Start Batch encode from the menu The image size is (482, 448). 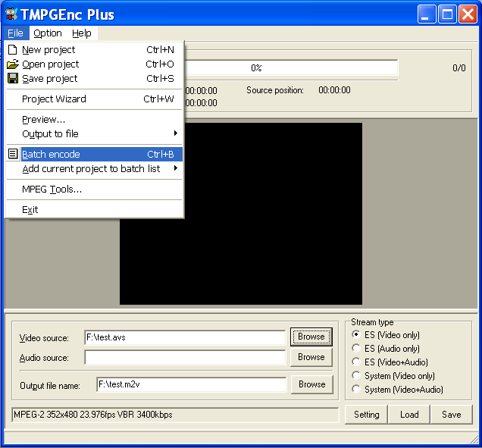click(x=95, y=154)
